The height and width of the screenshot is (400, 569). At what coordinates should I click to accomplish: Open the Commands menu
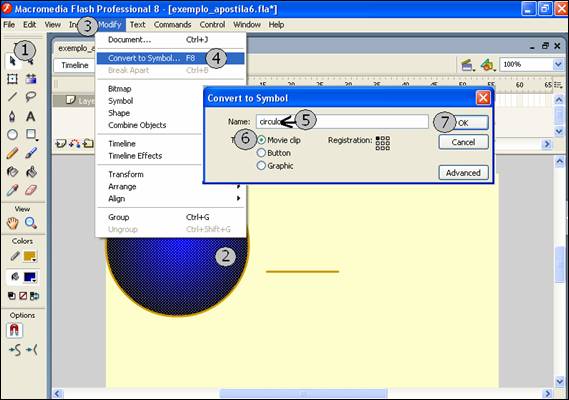coord(172,25)
